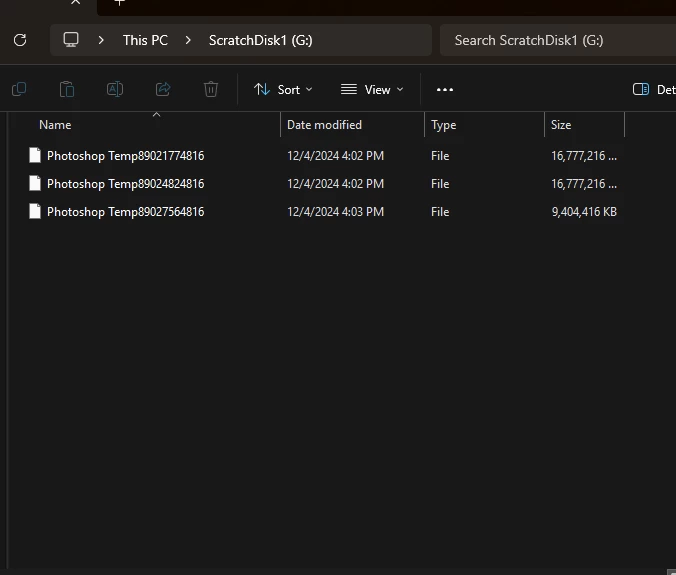Select file Photoshop Temp89027564816
Viewport: 676px width, 575px height.
[x=125, y=212]
